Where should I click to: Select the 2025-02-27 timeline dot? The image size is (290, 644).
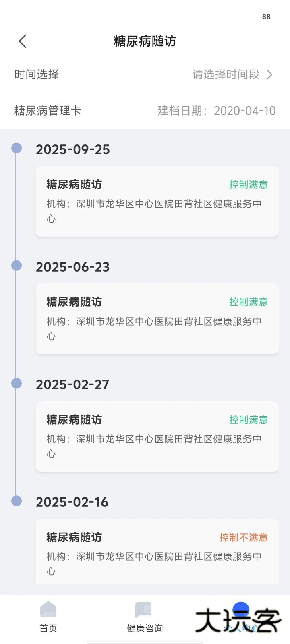[x=17, y=383]
